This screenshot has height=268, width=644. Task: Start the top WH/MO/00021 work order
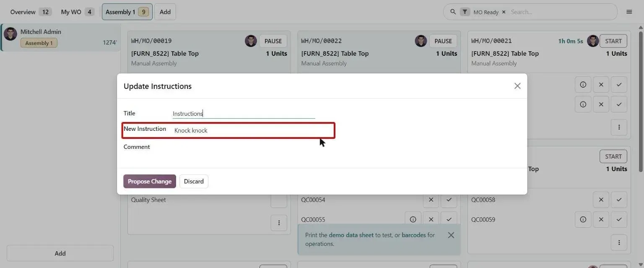tap(613, 41)
